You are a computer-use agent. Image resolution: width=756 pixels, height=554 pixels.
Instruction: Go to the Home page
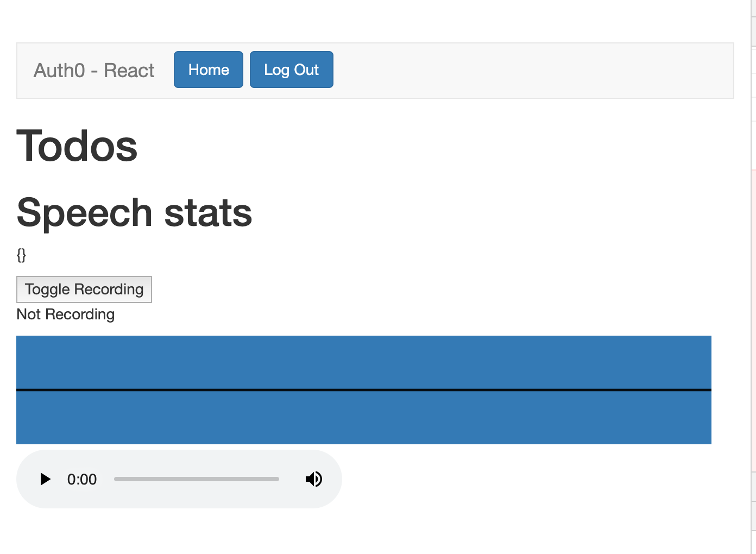pyautogui.click(x=209, y=70)
